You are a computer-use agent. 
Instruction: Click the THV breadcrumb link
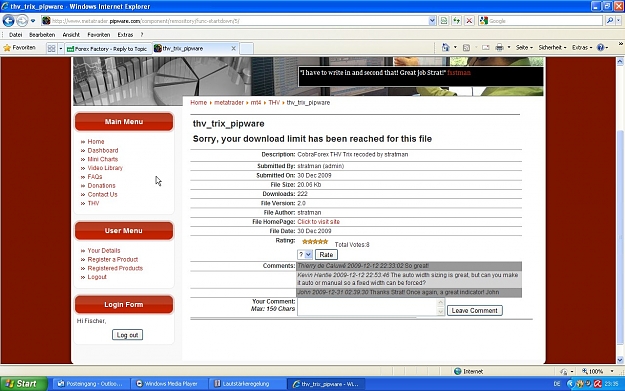(274, 102)
